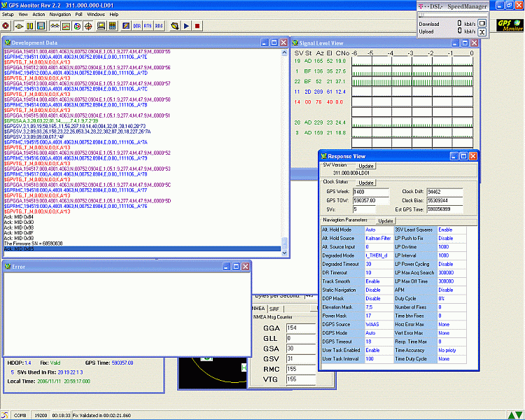Screen dimensions: 525x420
Task: Click the signal chart toolbar icon
Action: coord(65,26)
